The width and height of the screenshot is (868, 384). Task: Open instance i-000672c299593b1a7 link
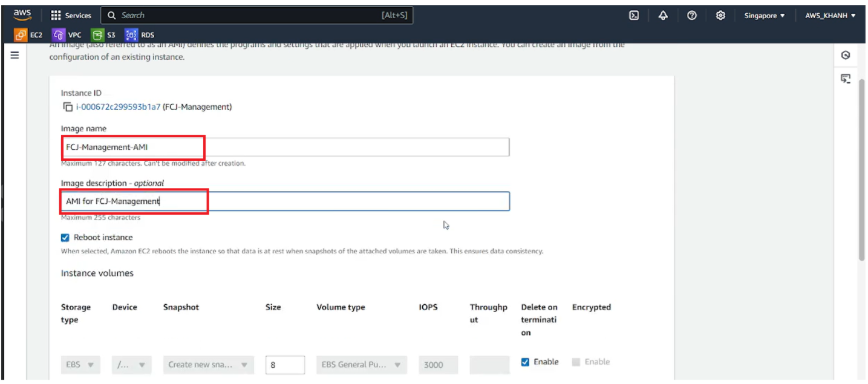click(x=118, y=107)
